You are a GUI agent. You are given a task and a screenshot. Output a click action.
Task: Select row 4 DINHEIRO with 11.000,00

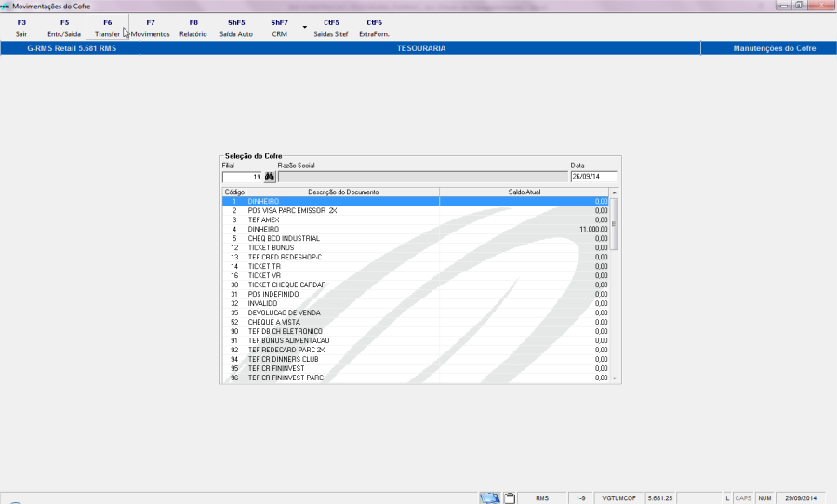tap(416, 229)
